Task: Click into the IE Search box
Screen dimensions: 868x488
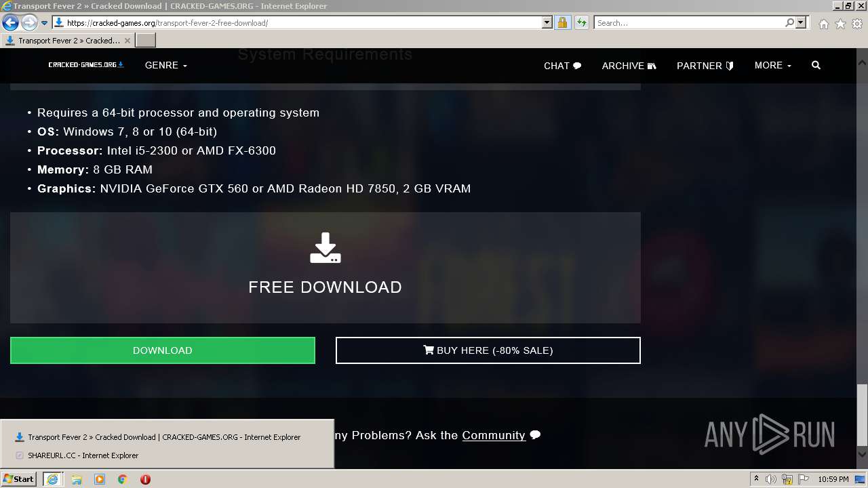Action: tap(688, 23)
